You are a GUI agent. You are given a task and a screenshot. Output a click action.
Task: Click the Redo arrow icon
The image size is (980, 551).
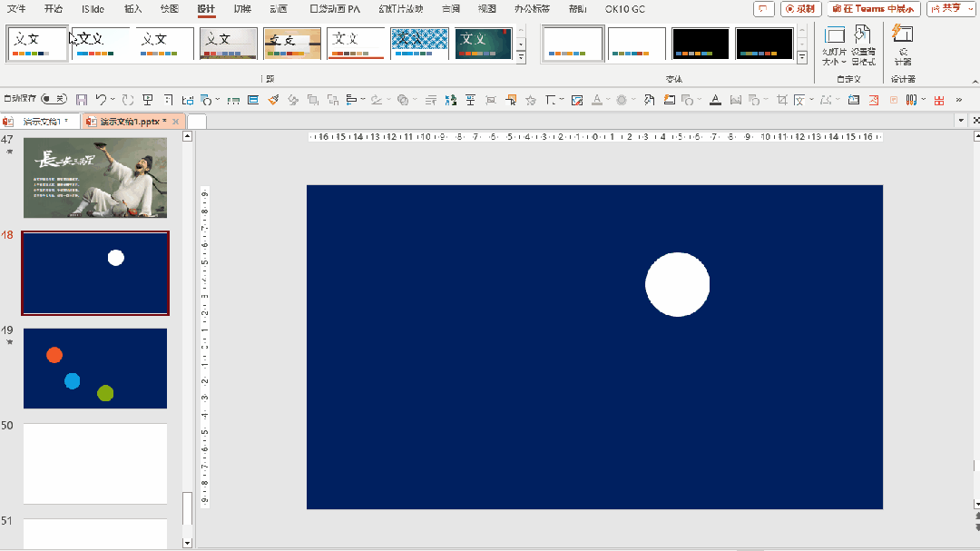(128, 100)
